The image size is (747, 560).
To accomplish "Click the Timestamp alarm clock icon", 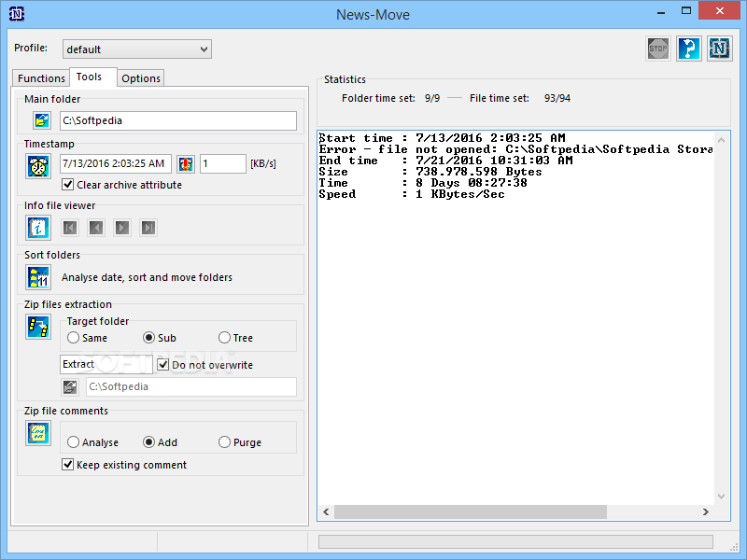I will pyautogui.click(x=38, y=166).
